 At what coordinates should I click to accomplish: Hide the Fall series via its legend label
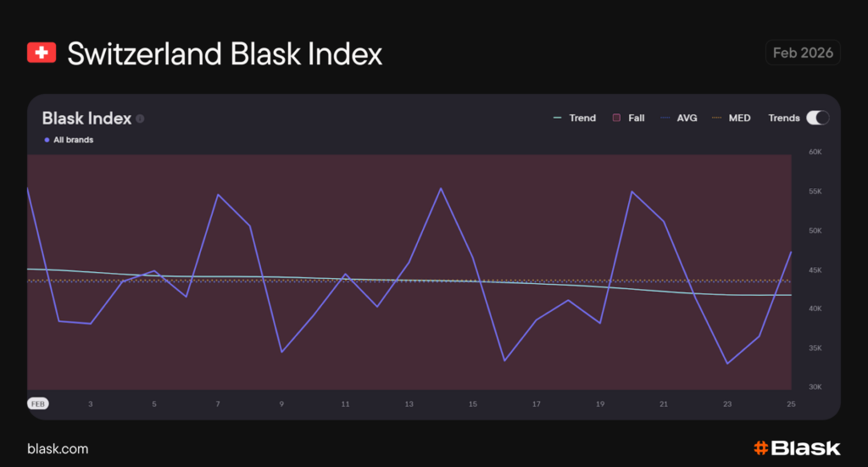(x=636, y=118)
